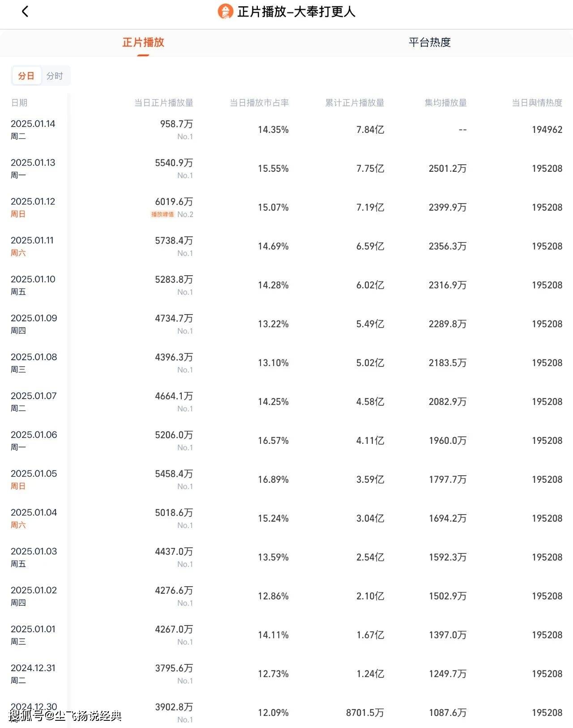Click the 播放峰值 badge
The width and height of the screenshot is (573, 728).
tap(162, 214)
